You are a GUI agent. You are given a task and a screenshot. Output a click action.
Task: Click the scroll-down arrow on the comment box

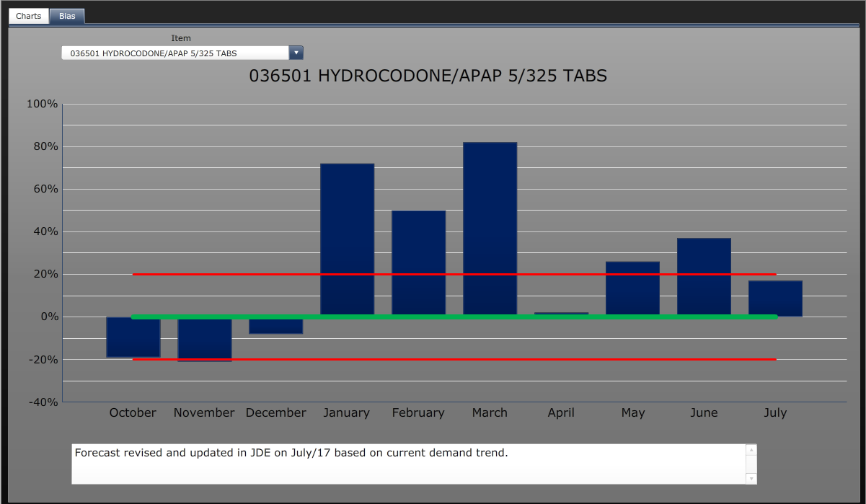point(751,478)
